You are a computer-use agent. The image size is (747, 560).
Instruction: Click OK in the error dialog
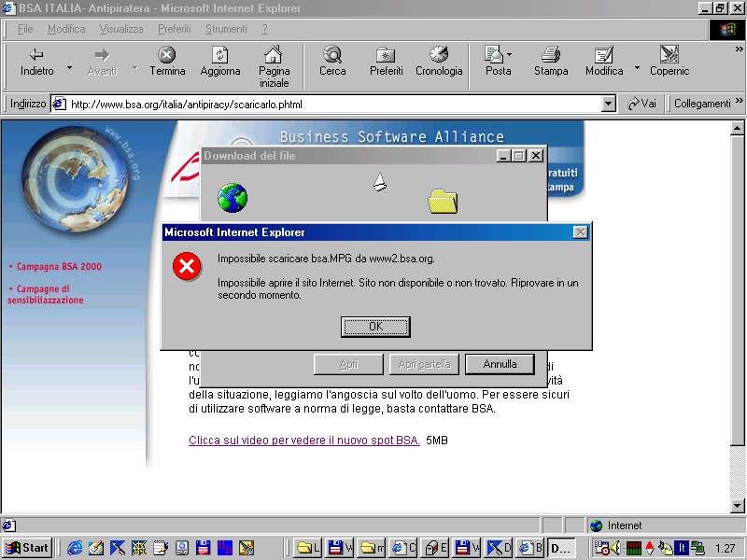coord(375,327)
